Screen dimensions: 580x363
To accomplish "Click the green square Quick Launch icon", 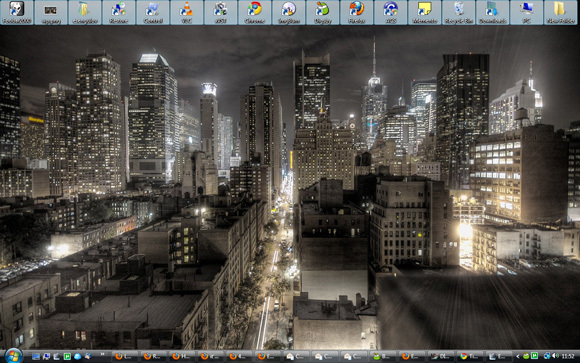I will [67, 356].
